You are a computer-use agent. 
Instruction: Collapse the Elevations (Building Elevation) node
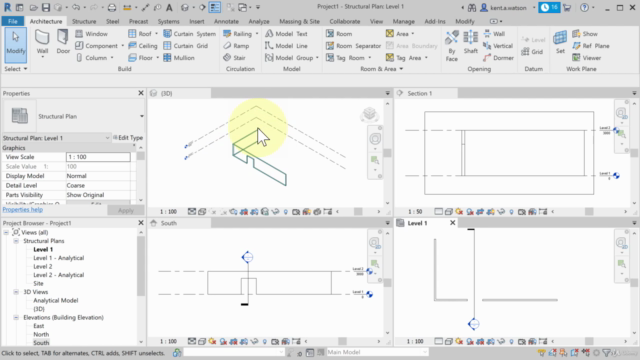click(x=16, y=317)
